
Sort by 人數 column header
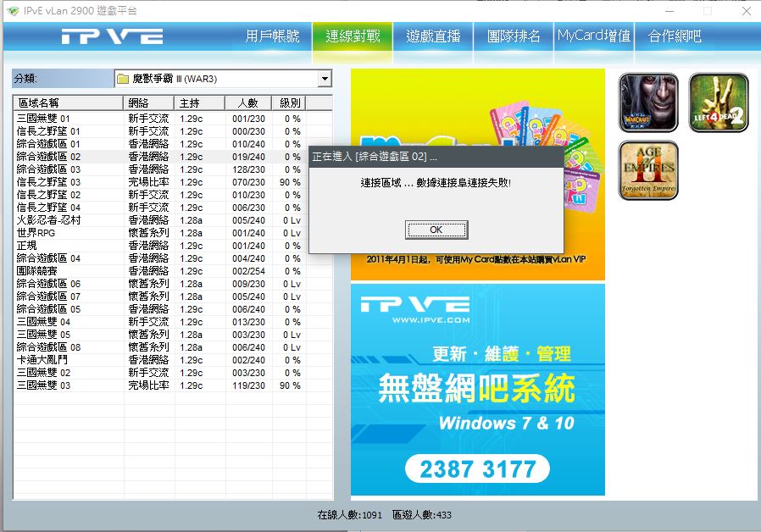click(x=248, y=103)
